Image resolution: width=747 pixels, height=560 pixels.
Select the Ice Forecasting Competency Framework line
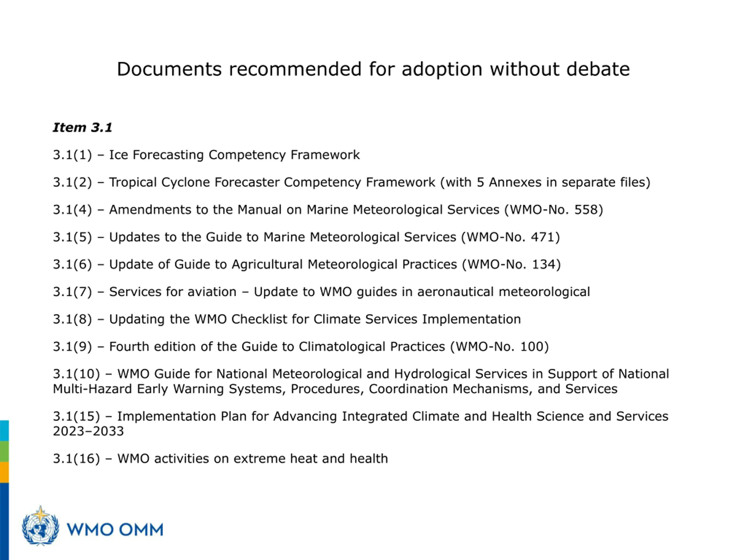coord(206,155)
